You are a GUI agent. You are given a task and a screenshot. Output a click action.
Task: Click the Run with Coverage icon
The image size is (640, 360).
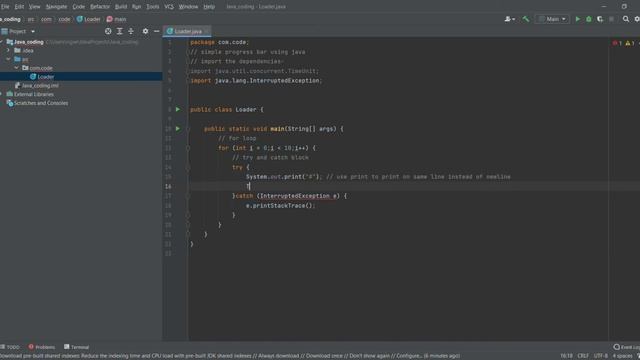(600, 19)
